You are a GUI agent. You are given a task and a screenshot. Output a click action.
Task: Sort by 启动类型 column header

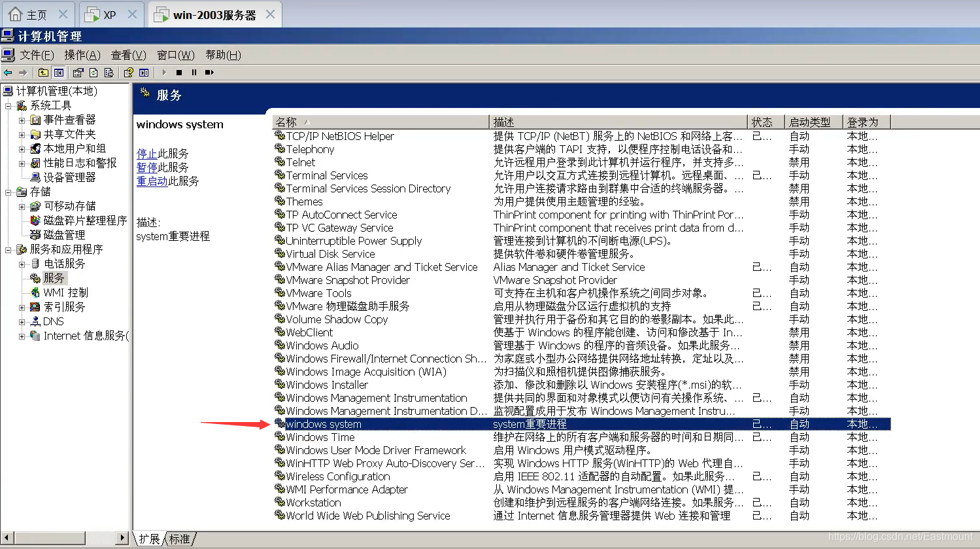(813, 122)
